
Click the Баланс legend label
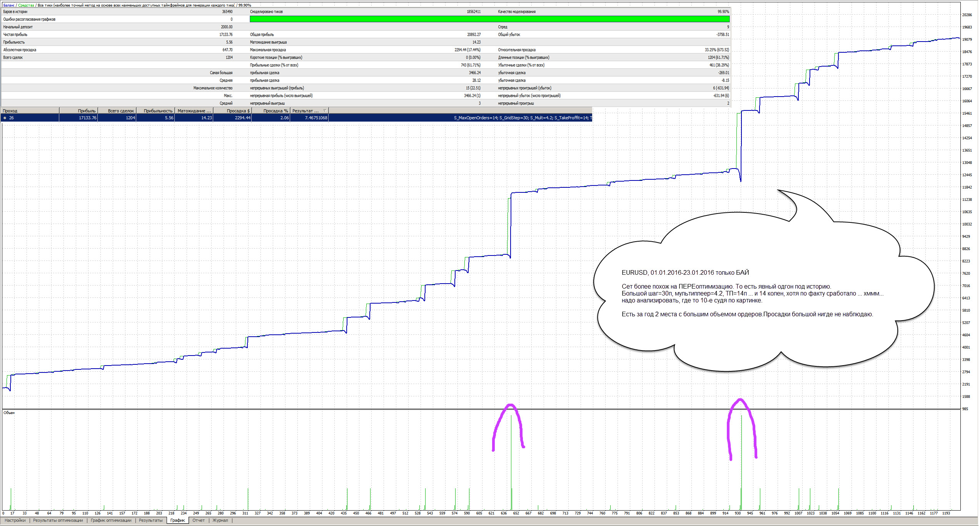[8, 5]
